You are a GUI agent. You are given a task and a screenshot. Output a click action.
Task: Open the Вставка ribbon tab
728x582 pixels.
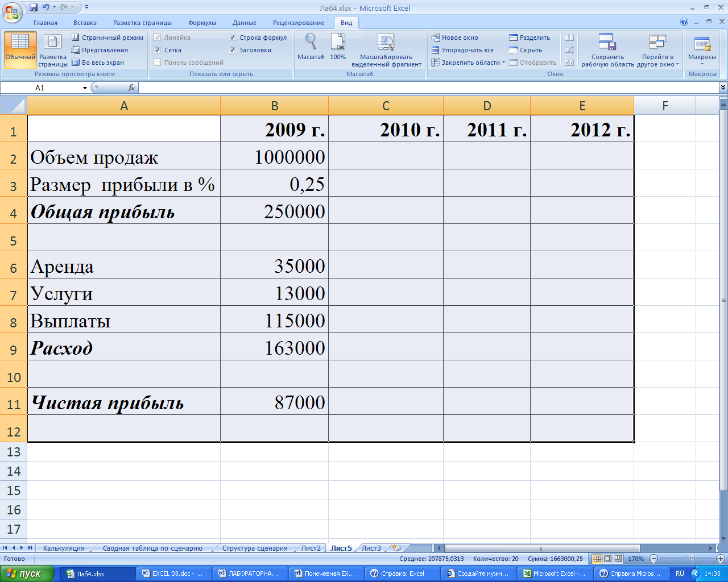pos(85,23)
